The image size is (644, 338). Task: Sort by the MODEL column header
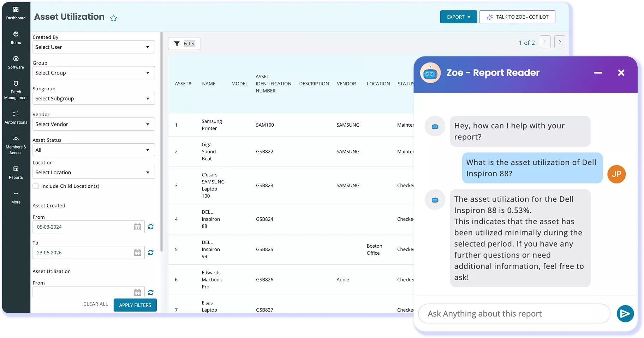click(239, 84)
